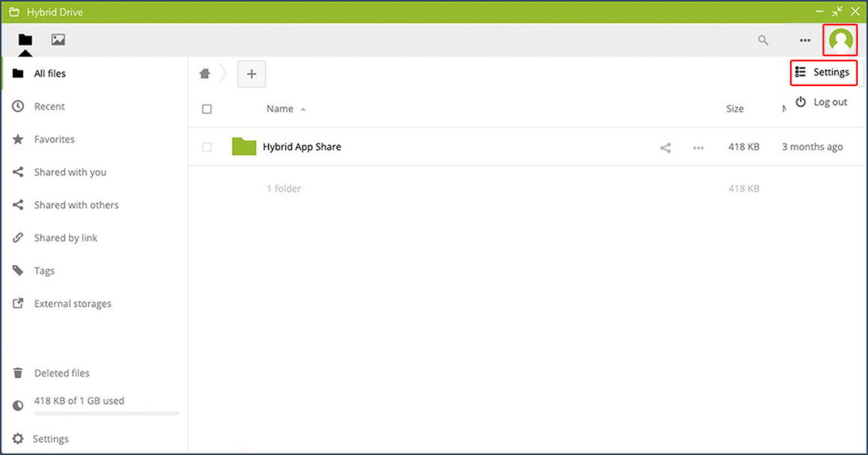Choose Log out from user menu
868x455 pixels.
point(822,102)
